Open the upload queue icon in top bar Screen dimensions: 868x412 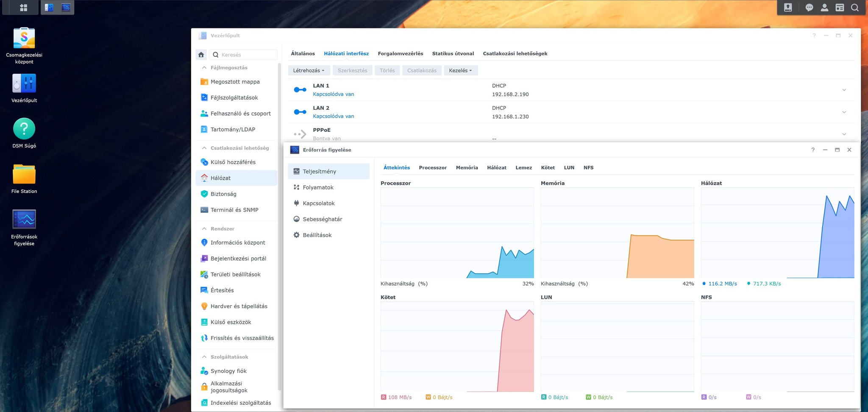pyautogui.click(x=788, y=8)
